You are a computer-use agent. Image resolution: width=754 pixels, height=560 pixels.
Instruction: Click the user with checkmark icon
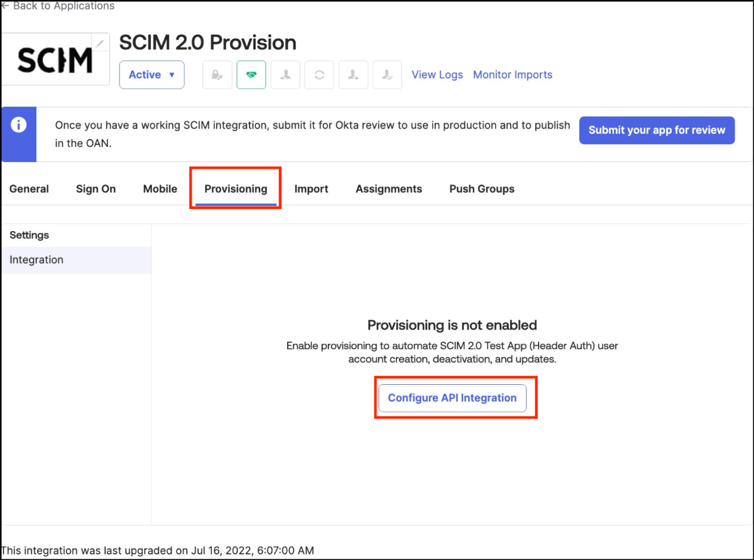(x=387, y=75)
